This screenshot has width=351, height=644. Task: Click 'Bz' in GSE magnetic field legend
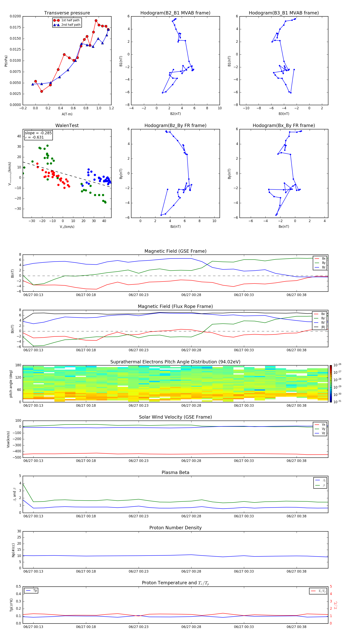tap(320, 267)
